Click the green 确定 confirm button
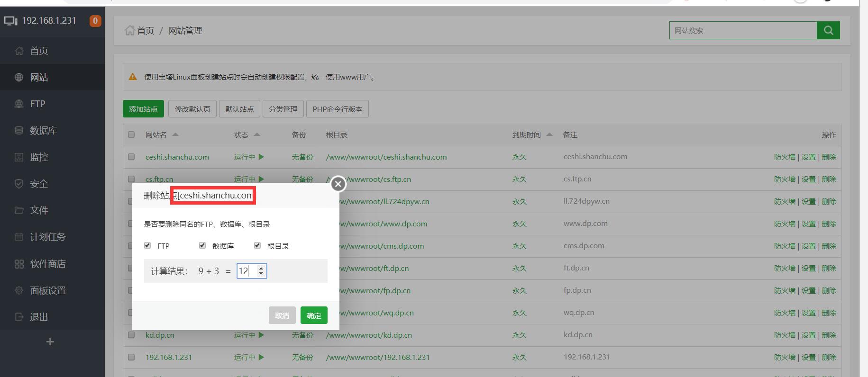The image size is (868, 377). 314,315
